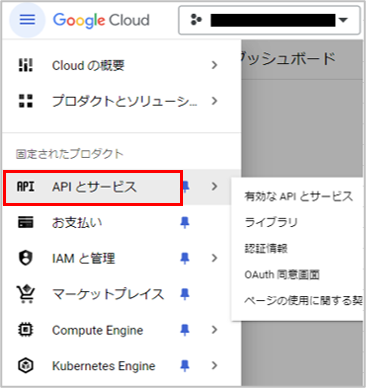Expand the Compute Engine chevron
Screen dimensions: 366x388
pos(214,330)
